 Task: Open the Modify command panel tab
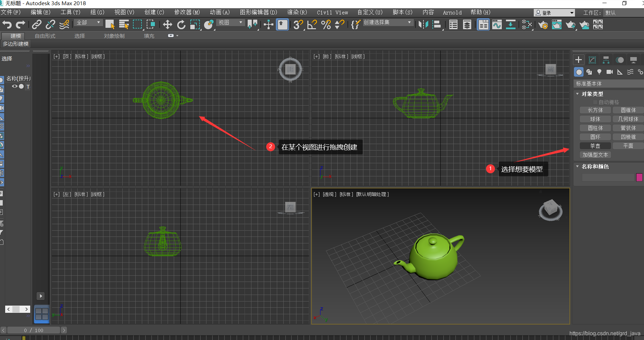592,60
